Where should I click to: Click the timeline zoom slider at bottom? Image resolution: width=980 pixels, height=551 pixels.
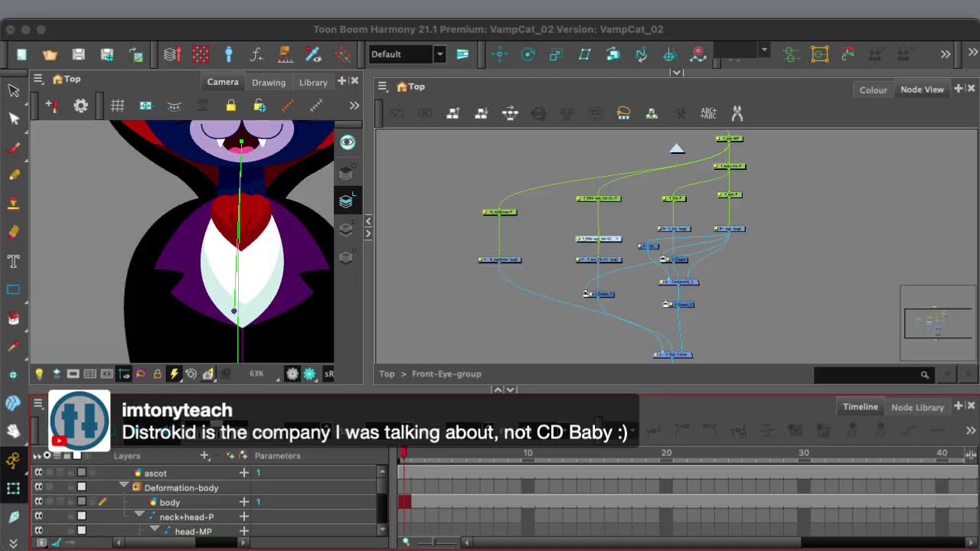[434, 543]
